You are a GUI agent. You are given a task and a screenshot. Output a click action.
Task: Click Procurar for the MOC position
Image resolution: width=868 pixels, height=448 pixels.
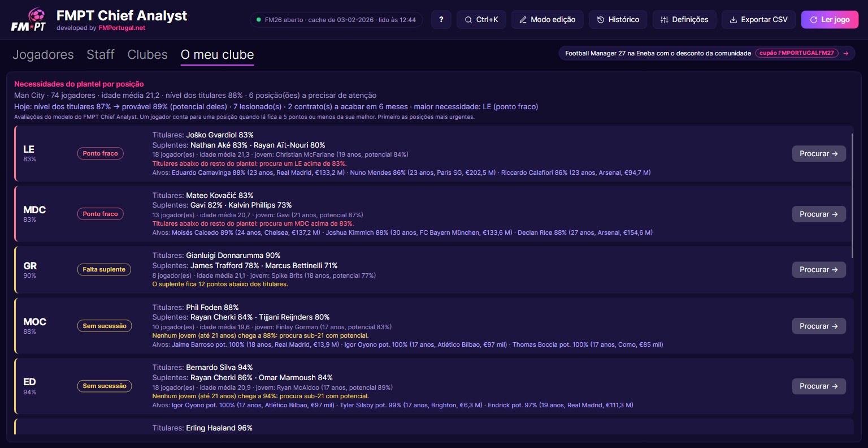click(x=819, y=326)
